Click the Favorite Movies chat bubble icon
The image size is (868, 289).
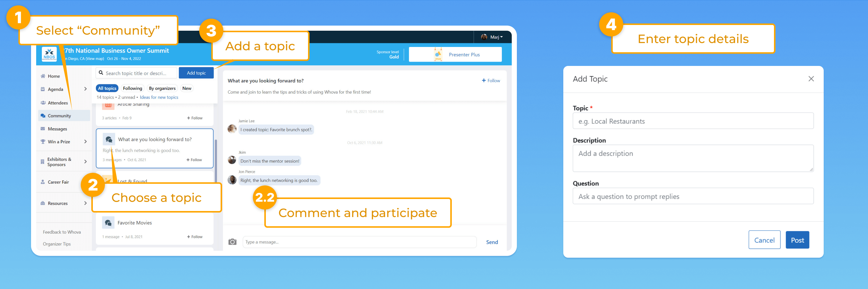pos(108,223)
